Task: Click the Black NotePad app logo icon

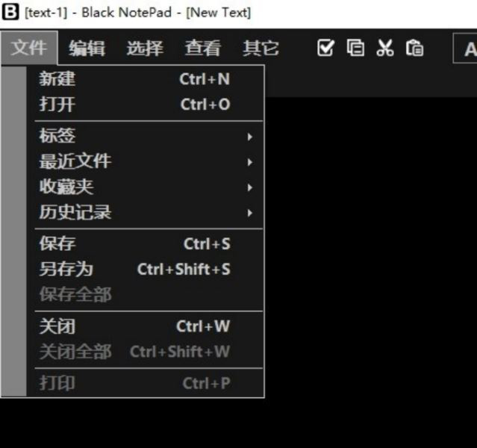Action: point(10,12)
